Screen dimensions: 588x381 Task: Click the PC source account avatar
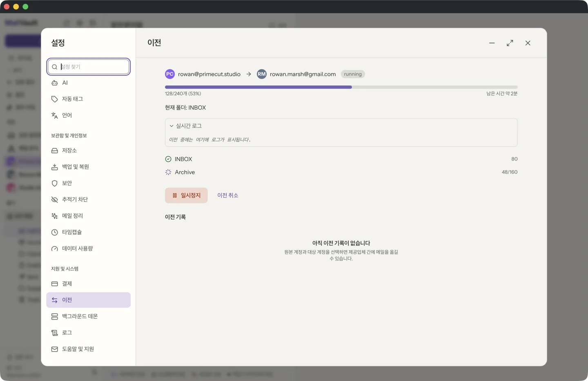[x=170, y=74]
